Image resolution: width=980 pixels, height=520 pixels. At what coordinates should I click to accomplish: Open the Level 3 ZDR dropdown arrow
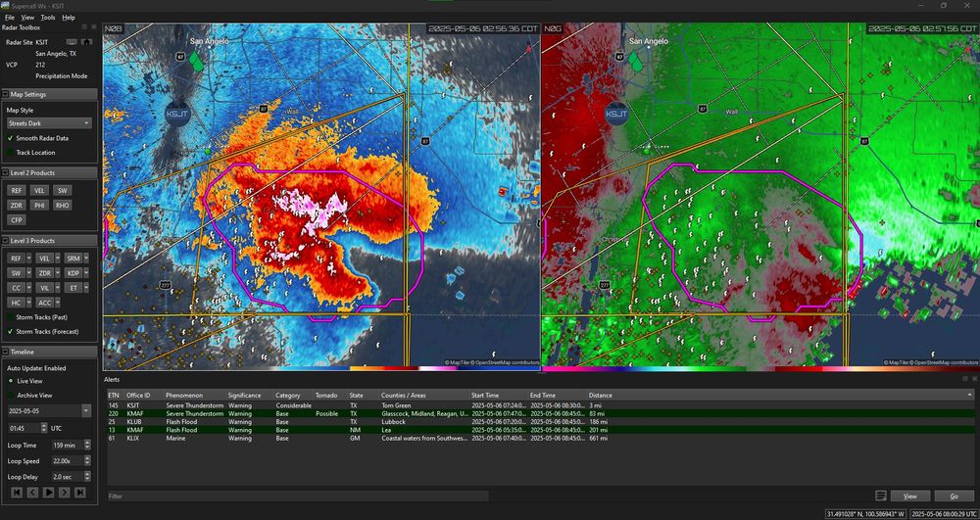[58, 273]
